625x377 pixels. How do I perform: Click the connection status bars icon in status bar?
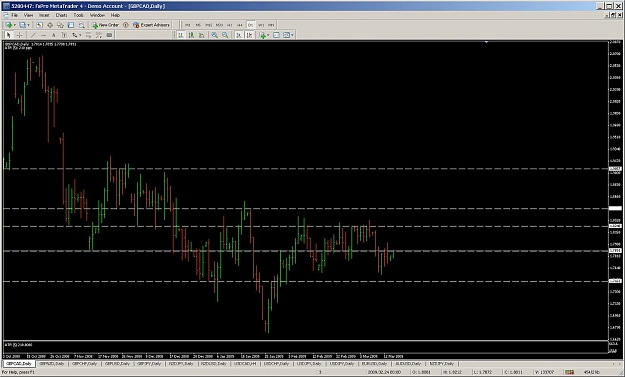point(569,372)
